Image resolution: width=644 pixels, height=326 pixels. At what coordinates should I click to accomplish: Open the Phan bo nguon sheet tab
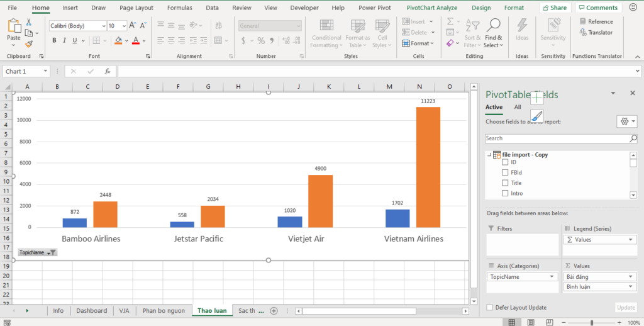(x=164, y=311)
